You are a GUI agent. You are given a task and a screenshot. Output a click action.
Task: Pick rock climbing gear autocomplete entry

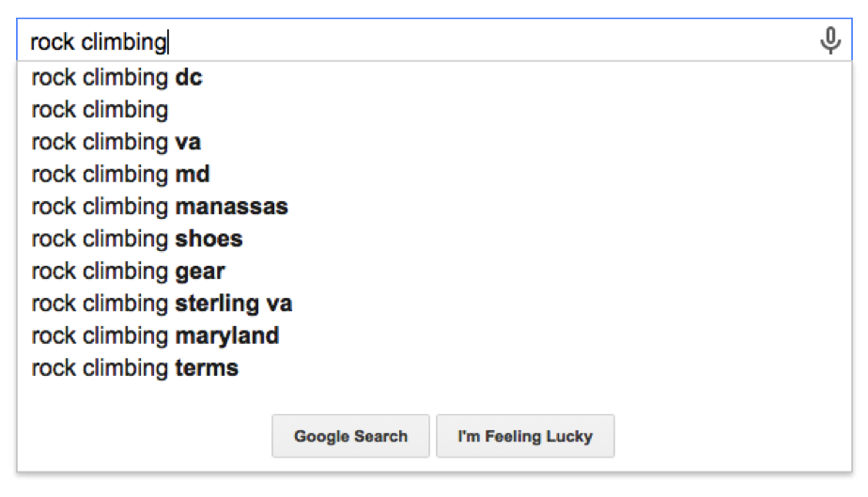(x=434, y=271)
